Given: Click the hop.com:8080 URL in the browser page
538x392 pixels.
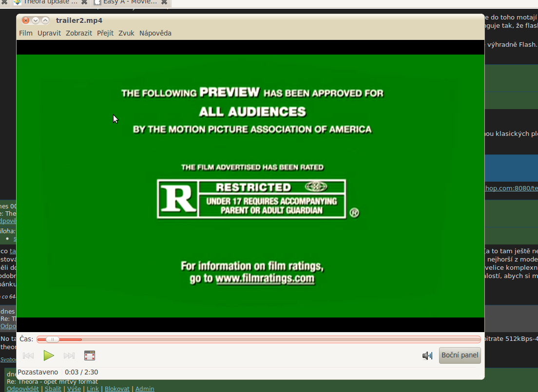Looking at the screenshot, I should [x=511, y=188].
